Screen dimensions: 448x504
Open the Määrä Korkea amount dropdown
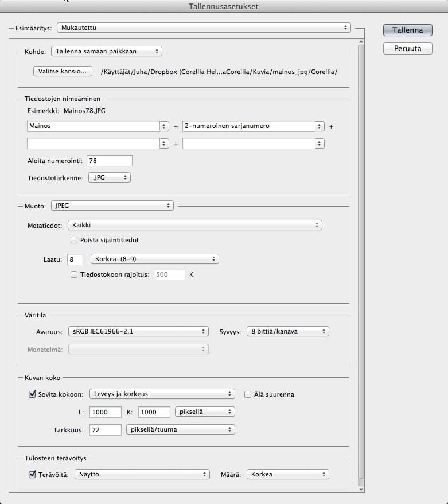[288, 474]
